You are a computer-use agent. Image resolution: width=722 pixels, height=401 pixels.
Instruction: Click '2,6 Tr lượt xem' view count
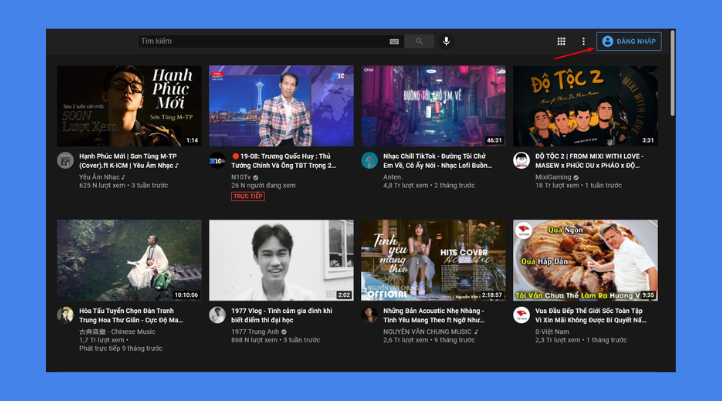coord(406,340)
